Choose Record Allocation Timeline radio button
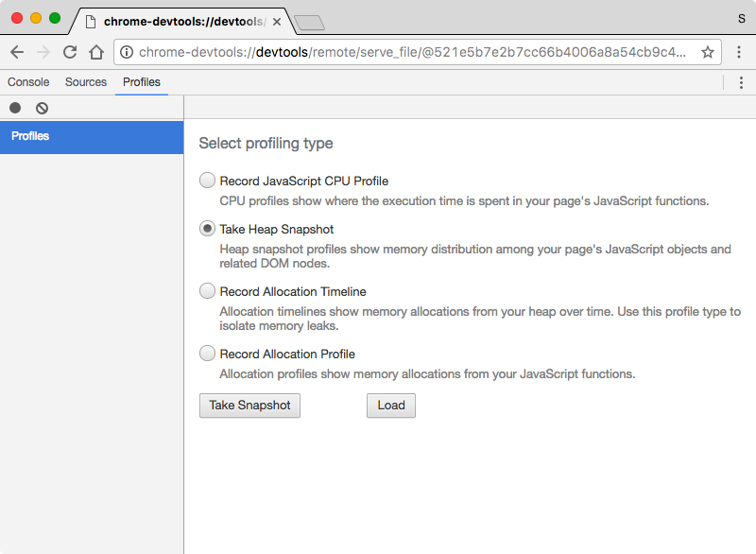Viewport: 756px width, 554px height. (207, 291)
